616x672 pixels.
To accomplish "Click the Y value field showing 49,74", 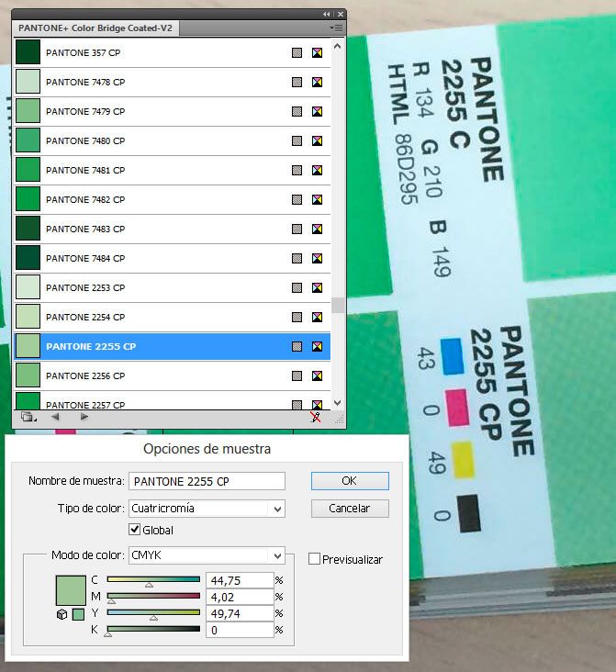I will [x=240, y=613].
